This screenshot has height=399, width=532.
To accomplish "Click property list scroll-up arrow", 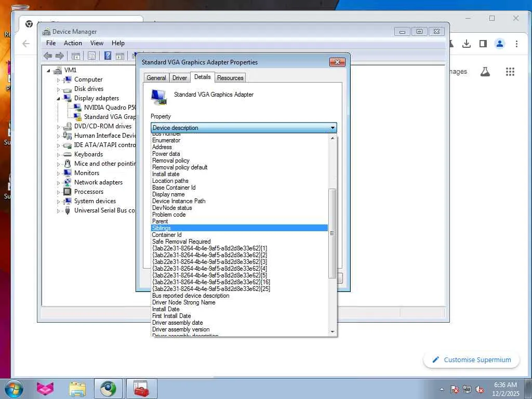I will tap(332, 138).
